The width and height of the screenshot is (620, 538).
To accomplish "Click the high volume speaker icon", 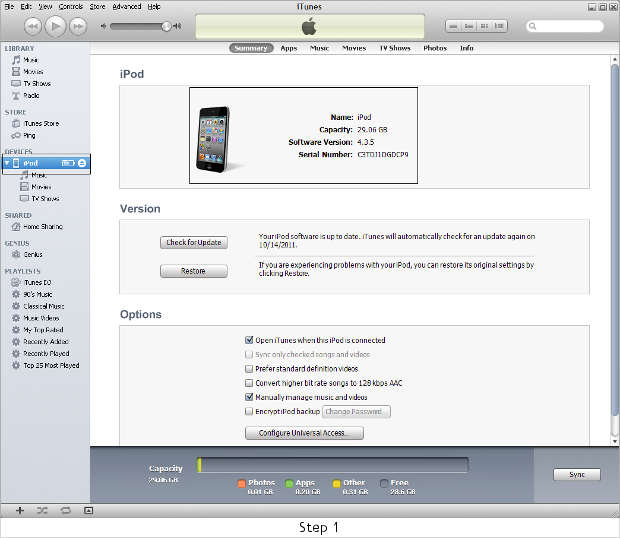I will (x=177, y=26).
